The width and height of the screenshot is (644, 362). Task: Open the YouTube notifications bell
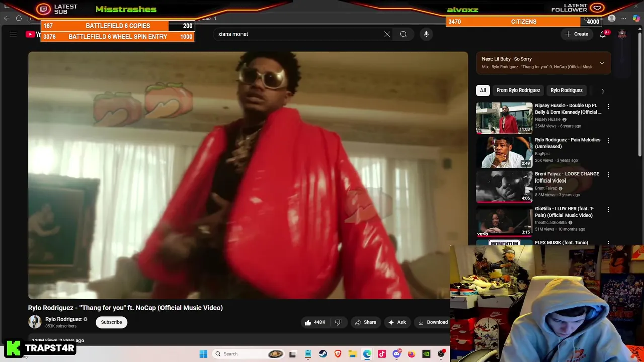[x=603, y=34]
